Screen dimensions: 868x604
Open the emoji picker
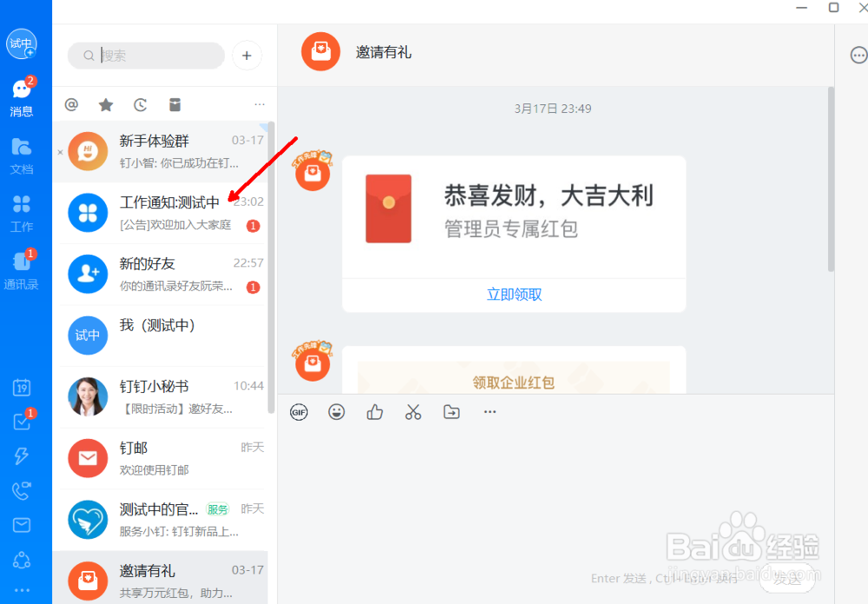click(x=337, y=412)
